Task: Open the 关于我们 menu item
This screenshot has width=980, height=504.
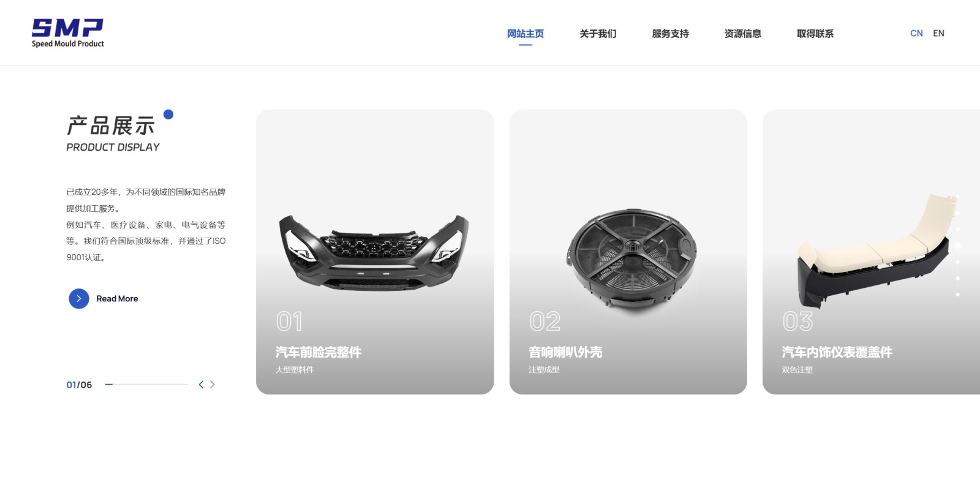Action: pyautogui.click(x=598, y=34)
